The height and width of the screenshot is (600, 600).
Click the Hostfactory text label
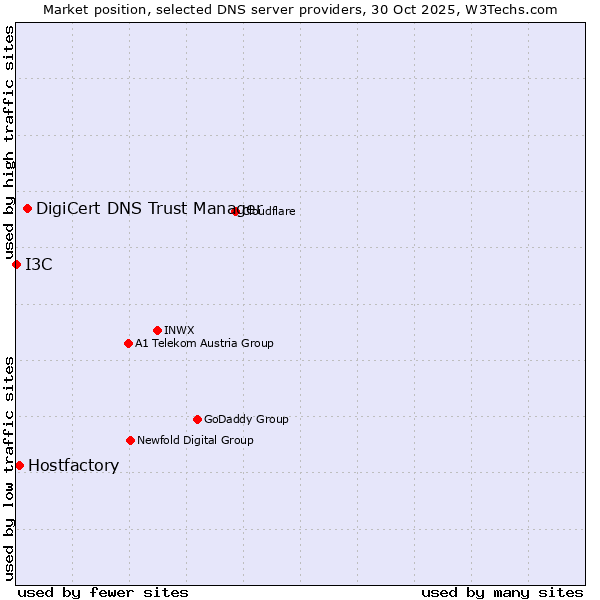[x=73, y=465]
